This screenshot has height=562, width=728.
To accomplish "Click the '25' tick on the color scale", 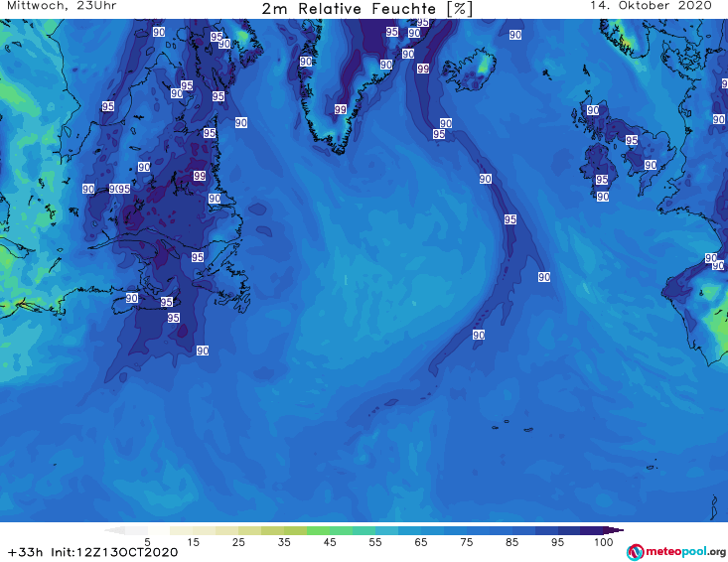I will [238, 541].
